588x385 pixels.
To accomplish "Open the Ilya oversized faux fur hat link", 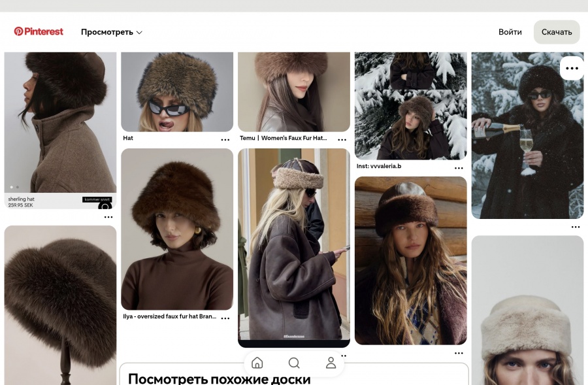I will tap(169, 317).
